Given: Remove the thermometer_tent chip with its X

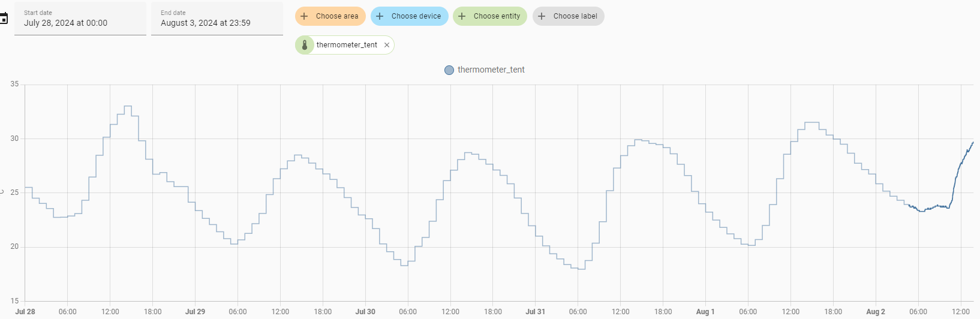Looking at the screenshot, I should (x=387, y=45).
